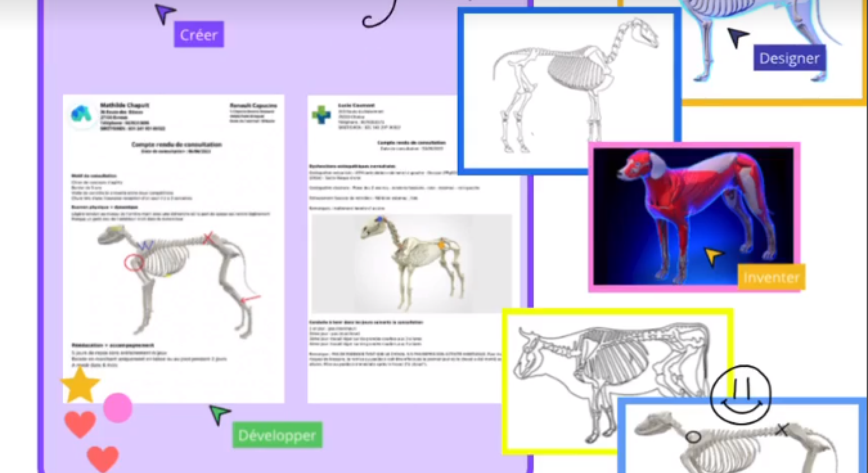
Task: Click the green cross logo on second report
Action: point(321,115)
